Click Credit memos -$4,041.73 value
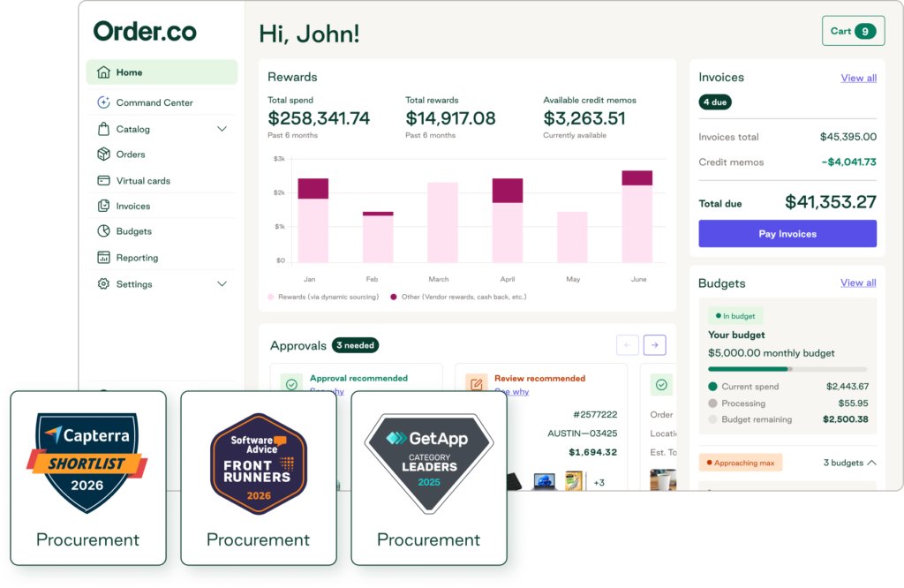 (848, 162)
